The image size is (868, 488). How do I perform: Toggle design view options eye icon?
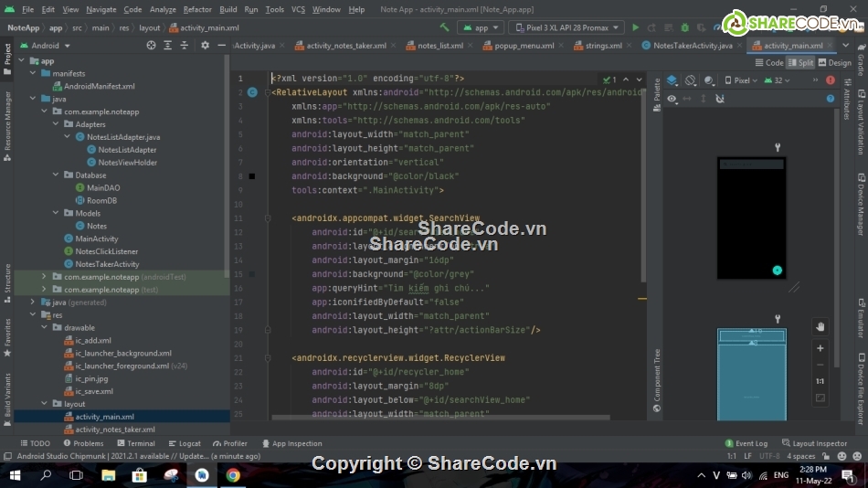[x=672, y=99]
